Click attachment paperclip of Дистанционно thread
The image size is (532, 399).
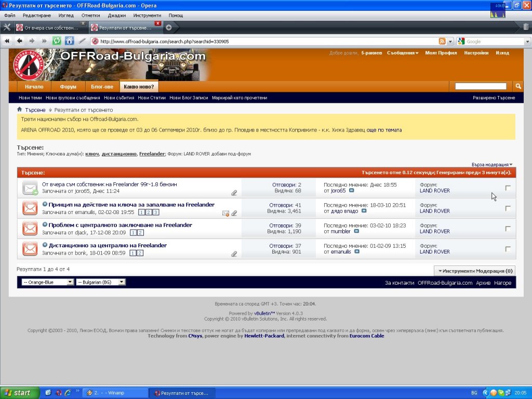234,254
